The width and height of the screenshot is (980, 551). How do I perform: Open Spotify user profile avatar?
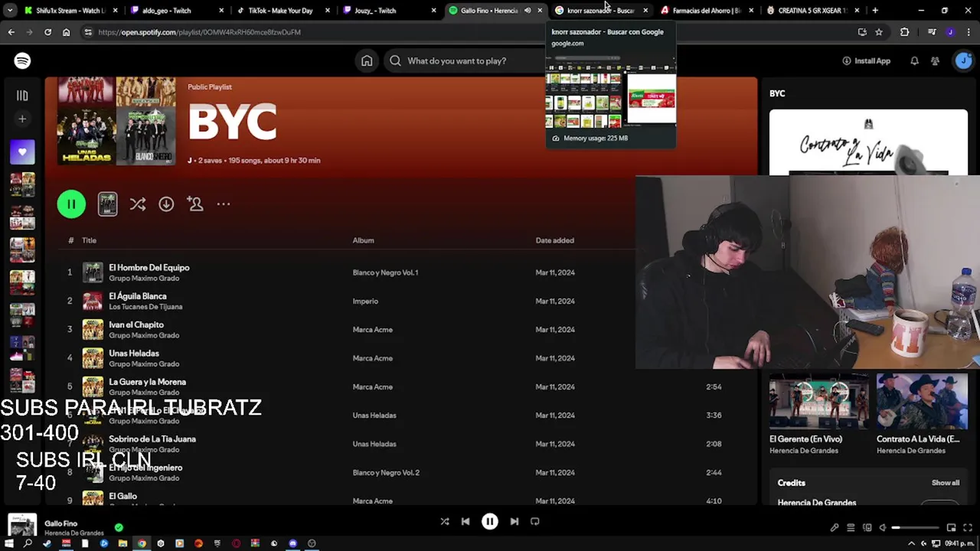[963, 60]
